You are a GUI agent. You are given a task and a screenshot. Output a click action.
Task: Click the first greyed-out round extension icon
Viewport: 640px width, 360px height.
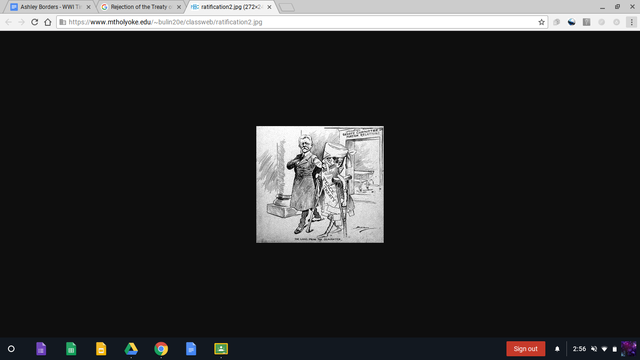pos(602,22)
